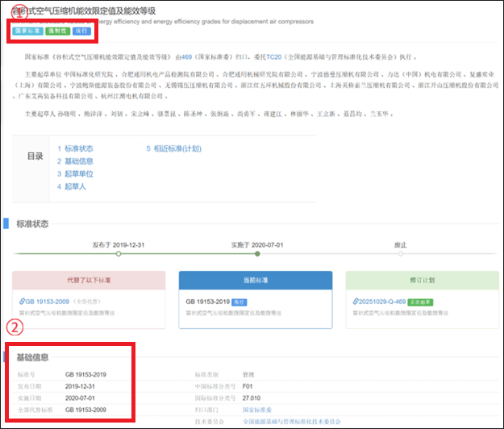The image size is (504, 429).
Task: Click the green 强制性 tag badge
Action: 56,31
